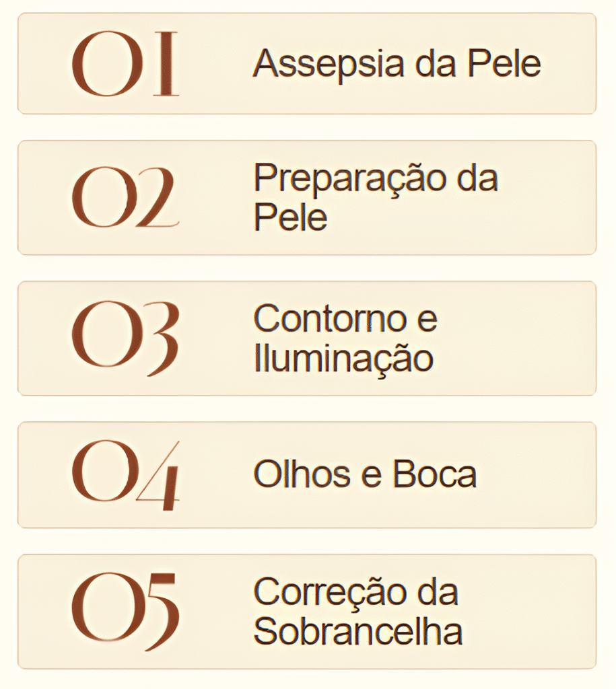Click the large 04 numeral
The width and height of the screenshot is (616, 689).
pos(125,475)
